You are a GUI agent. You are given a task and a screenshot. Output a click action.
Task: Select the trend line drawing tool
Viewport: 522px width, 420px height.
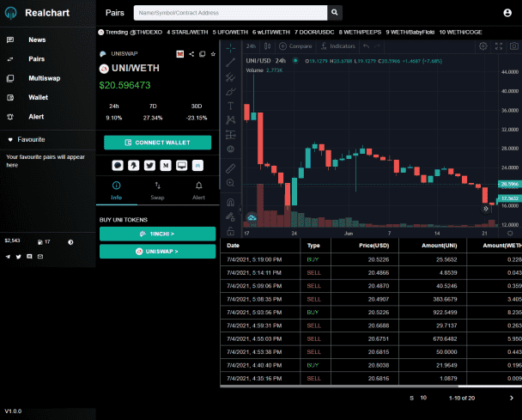click(230, 63)
